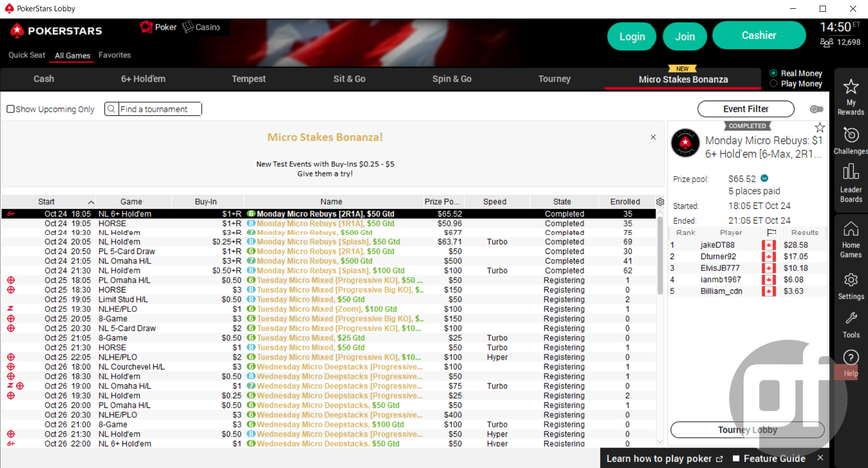The image size is (868, 468).
Task: Open My Rewards star icon
Action: pos(850,87)
